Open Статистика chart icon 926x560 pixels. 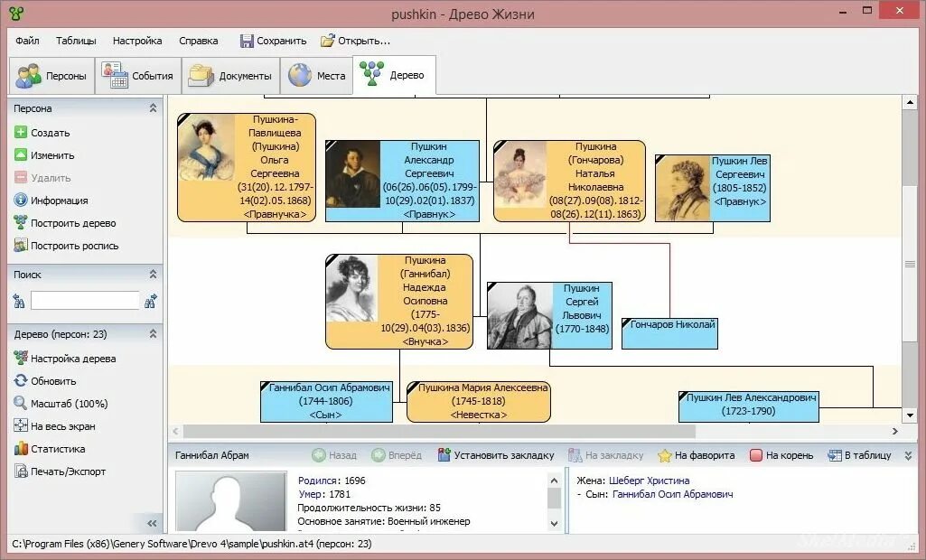pyautogui.click(x=21, y=448)
